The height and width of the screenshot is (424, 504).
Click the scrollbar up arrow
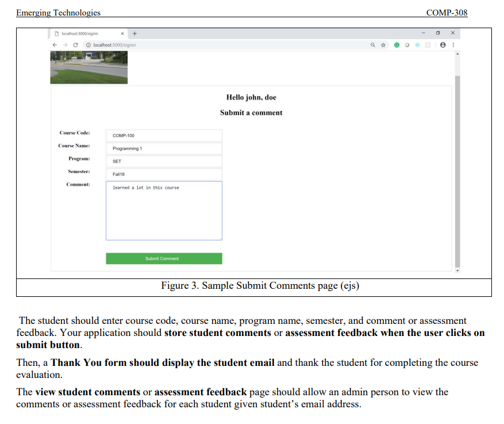[457, 53]
